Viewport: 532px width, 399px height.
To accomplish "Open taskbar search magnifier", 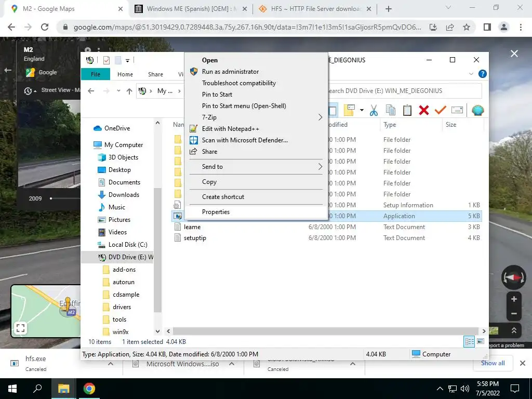I will point(37,389).
